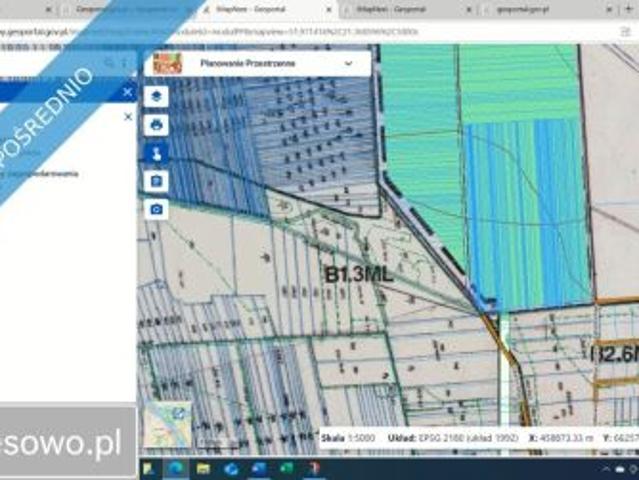
Task: Open the clipboard report tool
Action: 156,181
